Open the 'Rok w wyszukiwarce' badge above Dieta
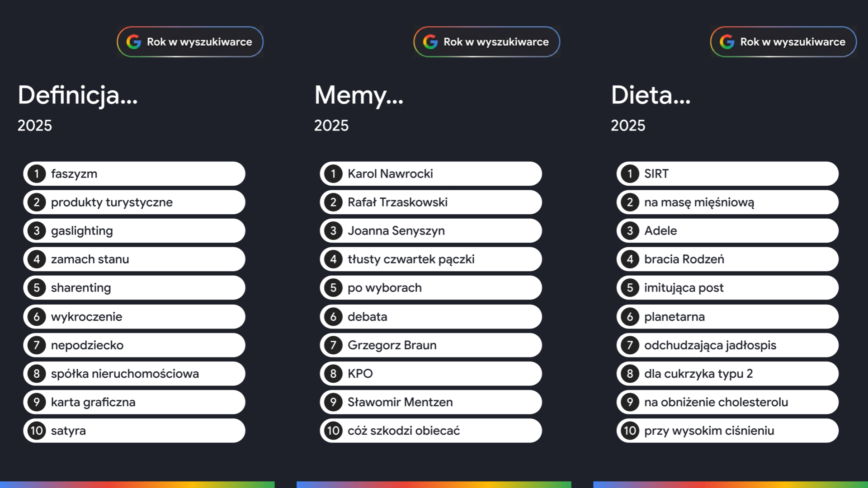 (x=783, y=42)
